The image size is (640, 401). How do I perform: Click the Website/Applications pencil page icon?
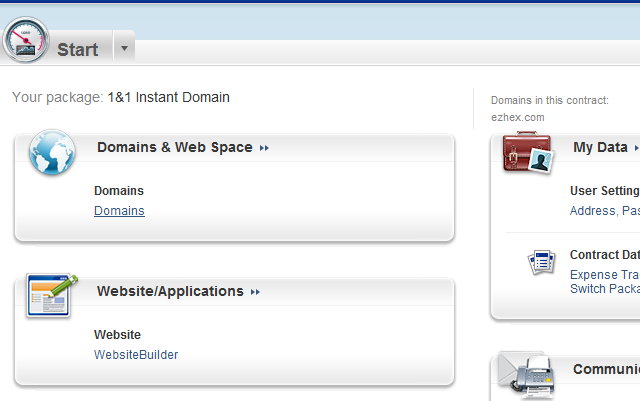point(52,296)
